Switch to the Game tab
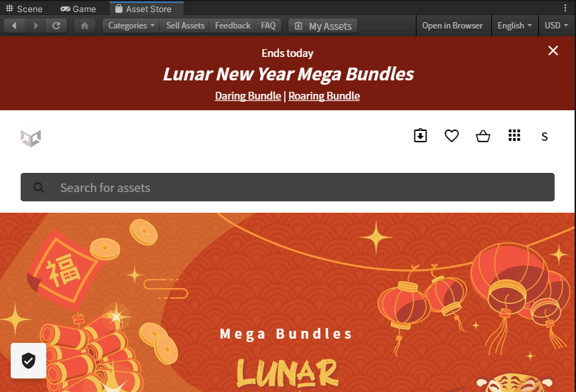 (x=78, y=9)
